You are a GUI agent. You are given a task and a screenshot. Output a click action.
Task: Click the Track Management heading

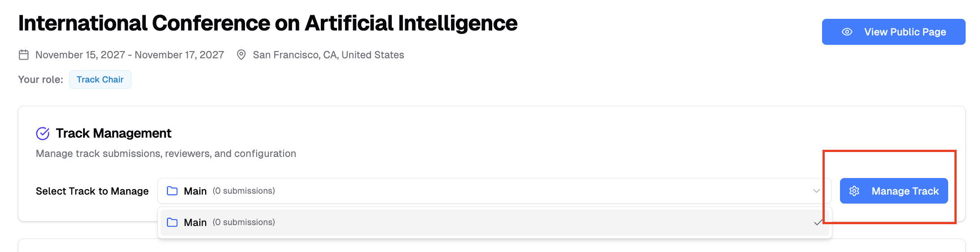click(x=114, y=133)
